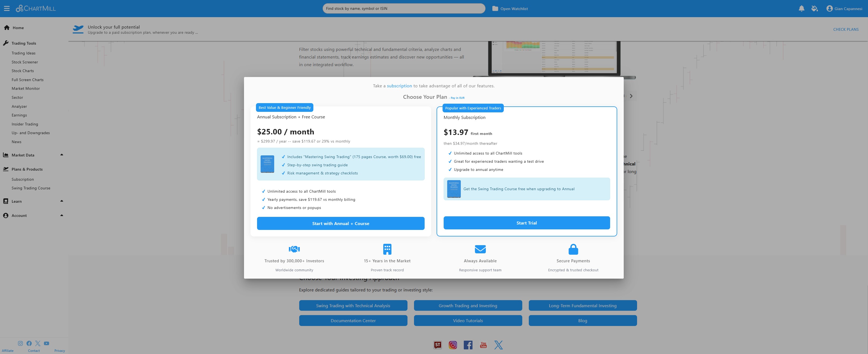Open notifications bell icon
Screen dimensions: 868x354
coord(802,8)
